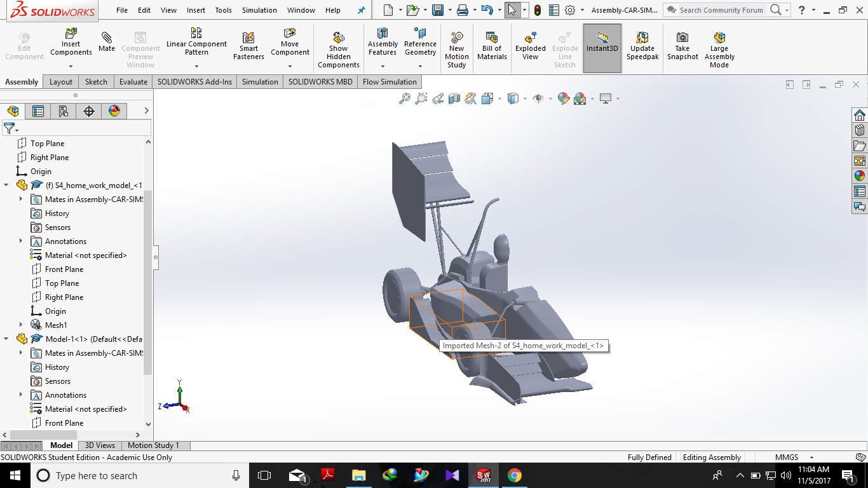
Task: Toggle Large Assembly Mode
Action: (x=719, y=37)
